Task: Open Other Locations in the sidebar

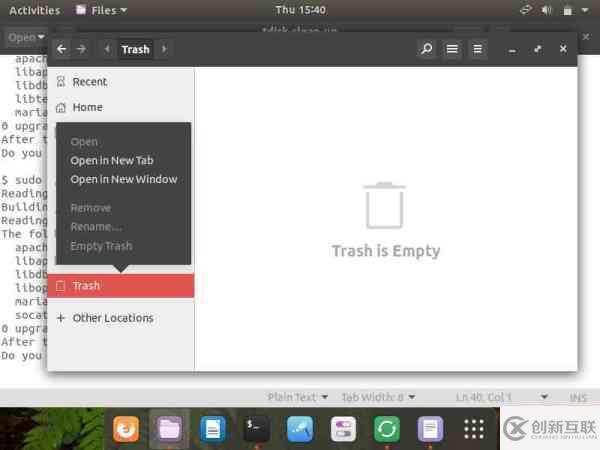Action: point(121,318)
